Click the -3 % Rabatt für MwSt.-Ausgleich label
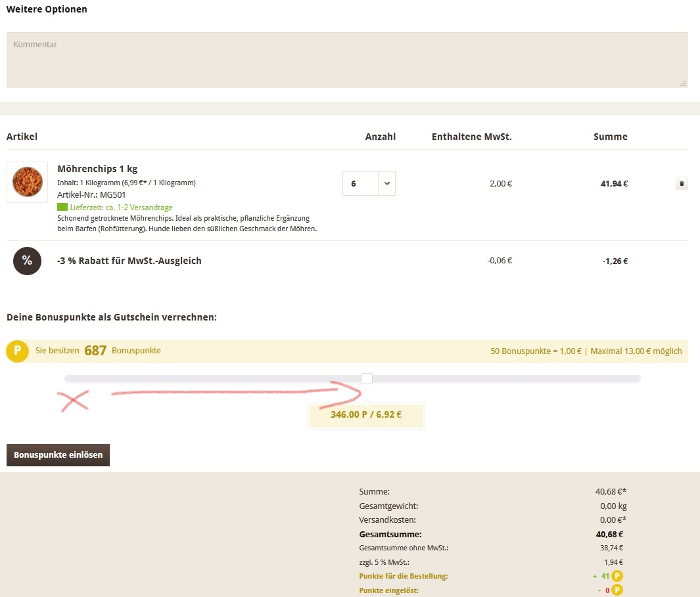 click(x=129, y=261)
